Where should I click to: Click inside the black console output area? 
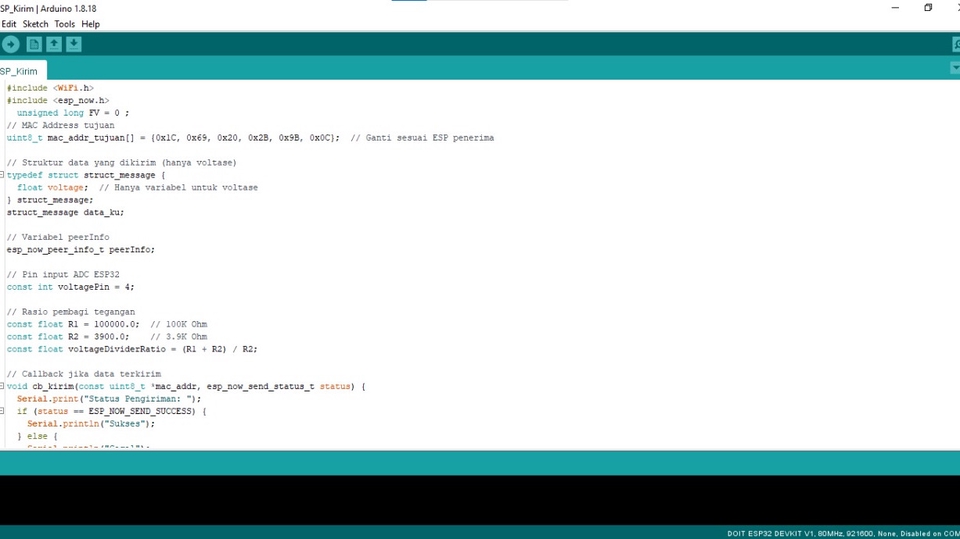point(480,499)
